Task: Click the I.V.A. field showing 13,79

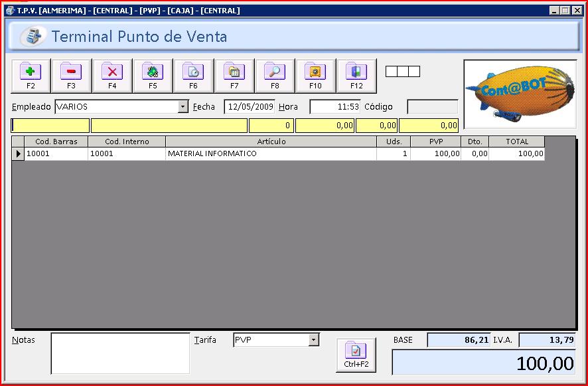Action: [x=547, y=339]
